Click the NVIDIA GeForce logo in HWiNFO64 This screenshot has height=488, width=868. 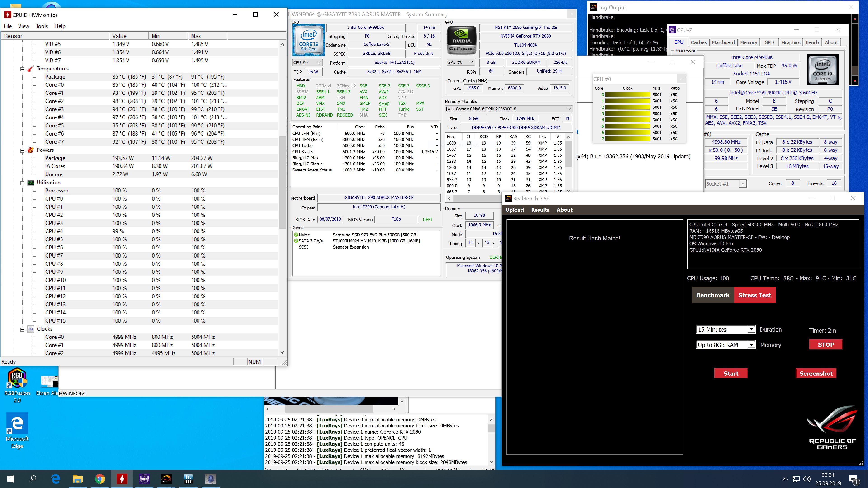[x=462, y=40]
